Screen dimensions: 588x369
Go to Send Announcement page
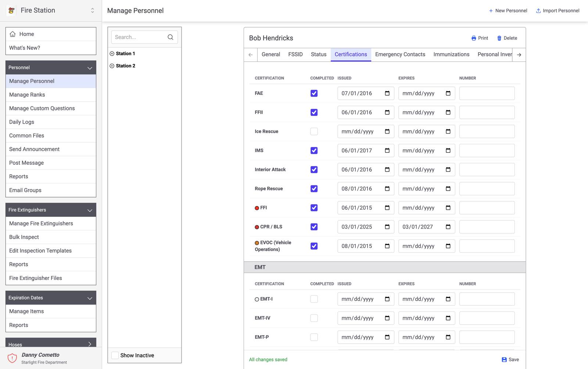pos(51,149)
